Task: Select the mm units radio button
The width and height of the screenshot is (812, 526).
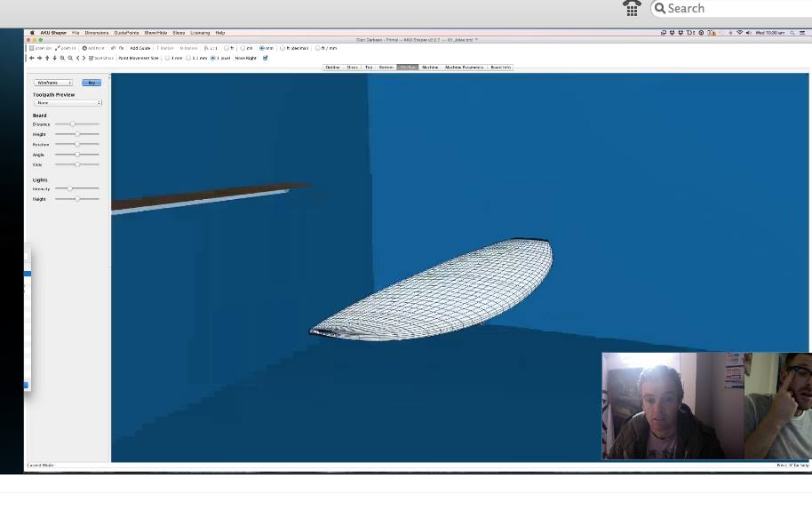Action: pos(262,48)
